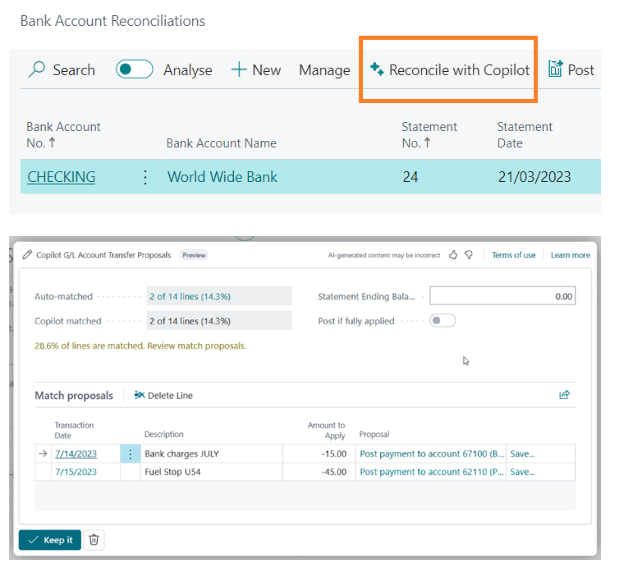Screen dimensions: 625x584
Task: Click Statement Ending Balance input field
Action: pyautogui.click(x=502, y=296)
